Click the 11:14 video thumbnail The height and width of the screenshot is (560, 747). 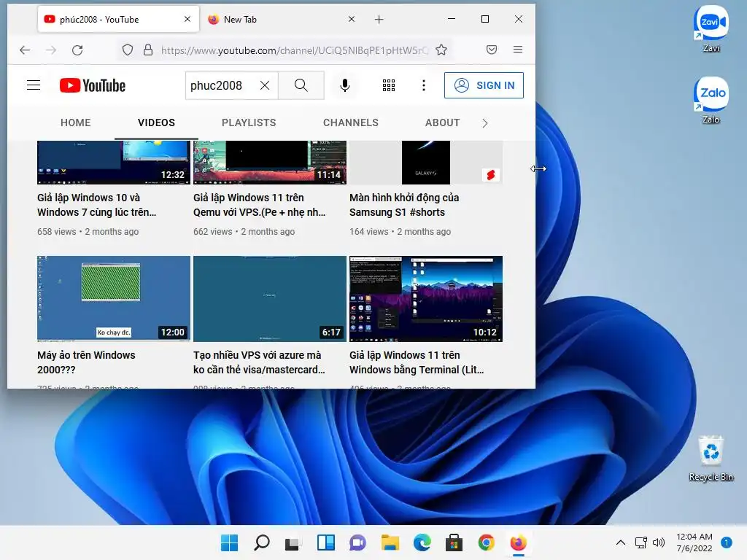(270, 163)
